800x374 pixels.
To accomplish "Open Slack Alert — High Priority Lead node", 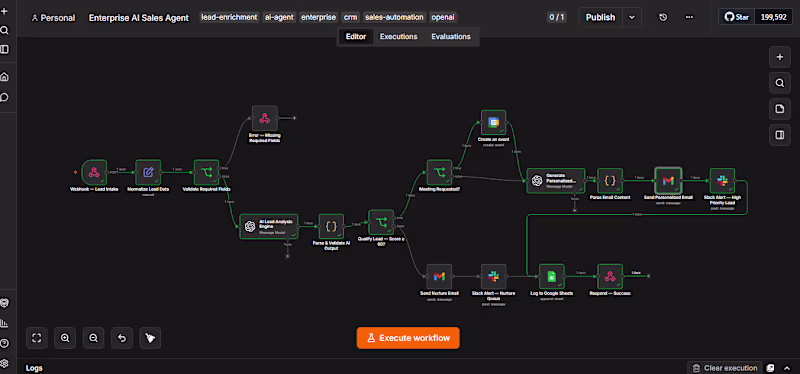I will pos(722,181).
